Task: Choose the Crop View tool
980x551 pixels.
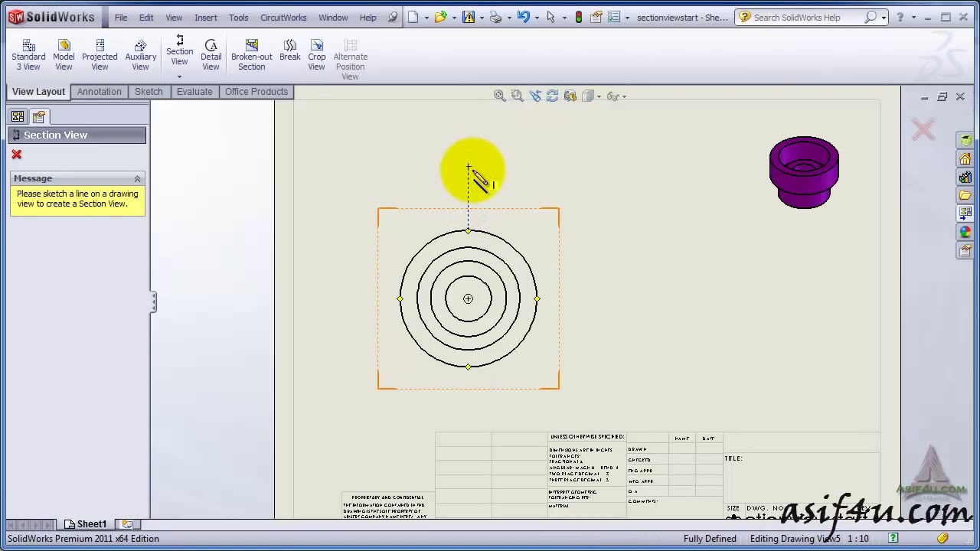Action: (x=316, y=55)
